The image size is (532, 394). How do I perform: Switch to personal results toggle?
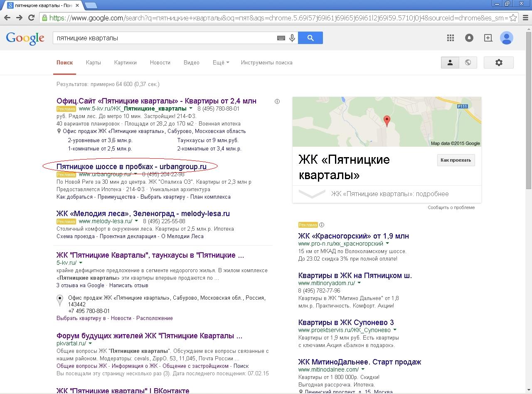(450, 62)
